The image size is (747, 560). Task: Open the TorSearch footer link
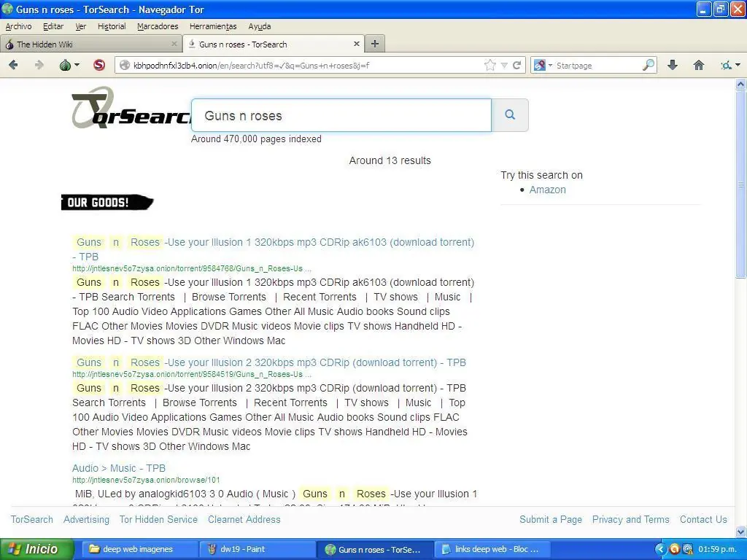(32, 519)
